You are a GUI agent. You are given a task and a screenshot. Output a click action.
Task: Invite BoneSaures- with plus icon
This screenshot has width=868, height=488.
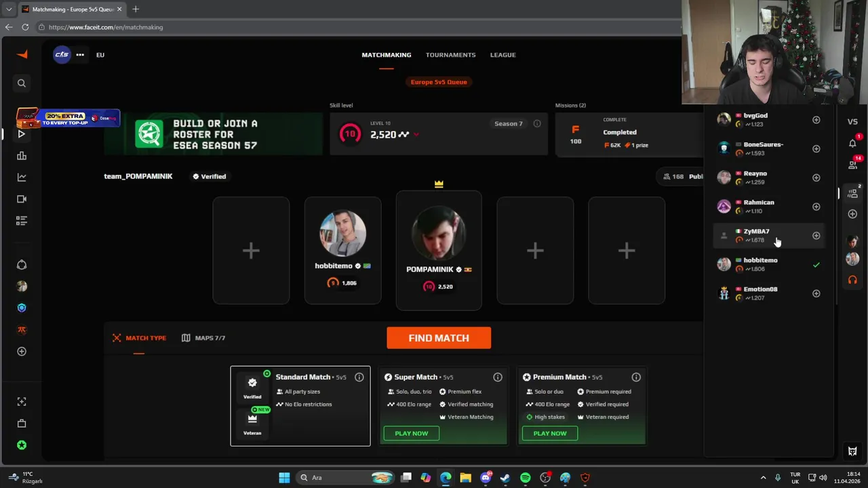tap(816, 149)
